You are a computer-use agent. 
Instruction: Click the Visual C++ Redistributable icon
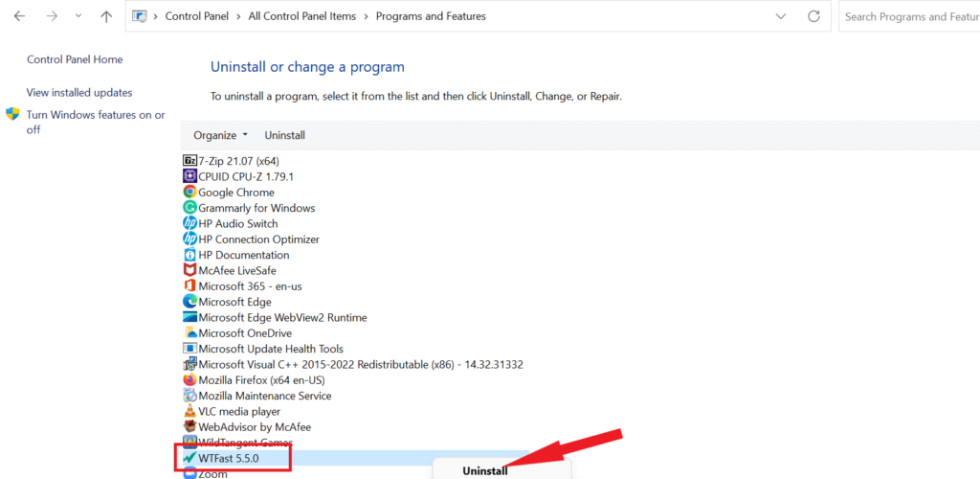[189, 364]
